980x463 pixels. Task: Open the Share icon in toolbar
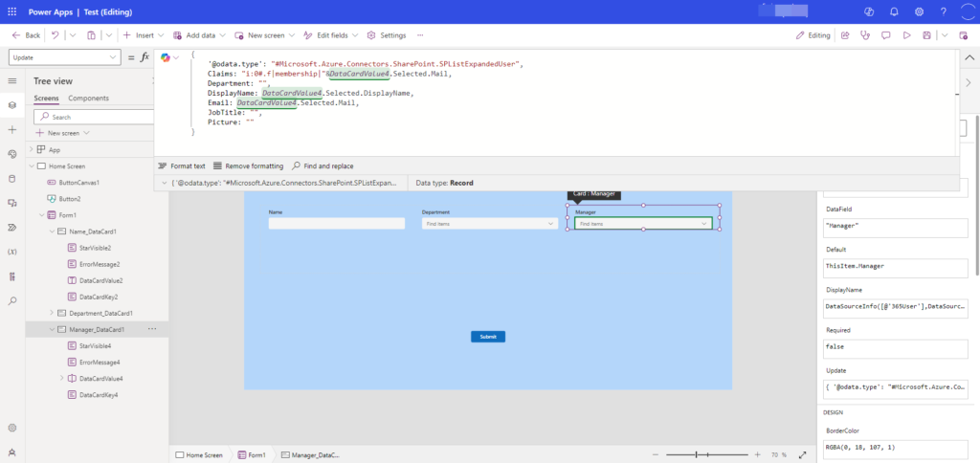[x=845, y=35]
